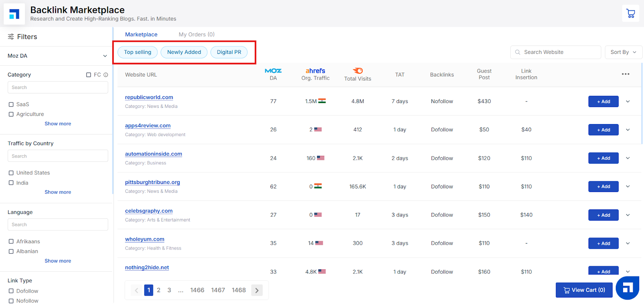Click the India flag in republicworld.com row
644x304 pixels.
tap(322, 101)
